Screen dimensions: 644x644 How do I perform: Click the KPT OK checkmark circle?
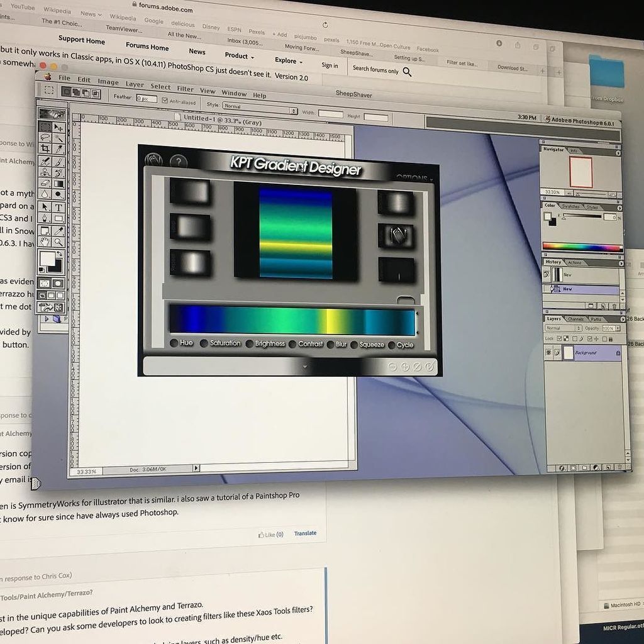[429, 367]
